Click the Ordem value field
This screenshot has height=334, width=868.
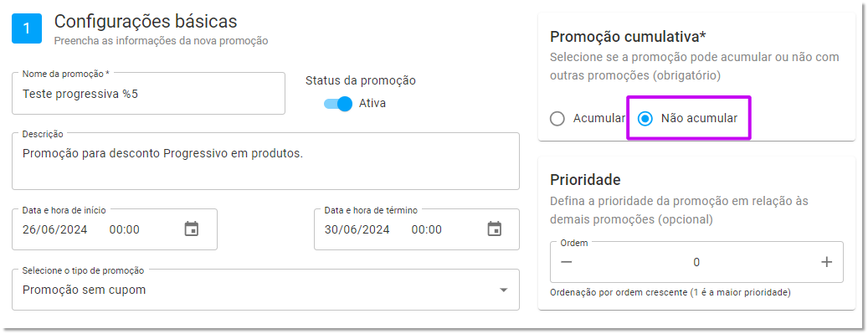click(696, 262)
